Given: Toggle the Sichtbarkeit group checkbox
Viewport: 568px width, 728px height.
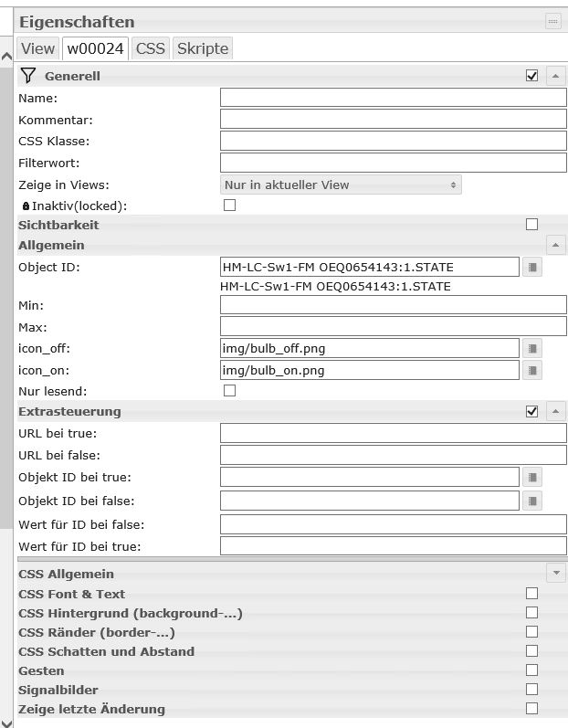Looking at the screenshot, I should click(x=531, y=225).
